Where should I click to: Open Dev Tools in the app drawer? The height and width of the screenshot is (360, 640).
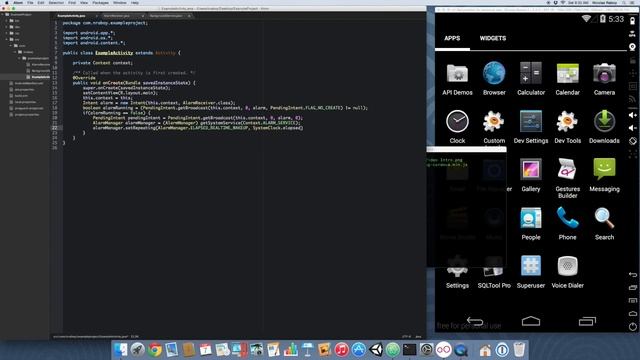pyautogui.click(x=567, y=127)
